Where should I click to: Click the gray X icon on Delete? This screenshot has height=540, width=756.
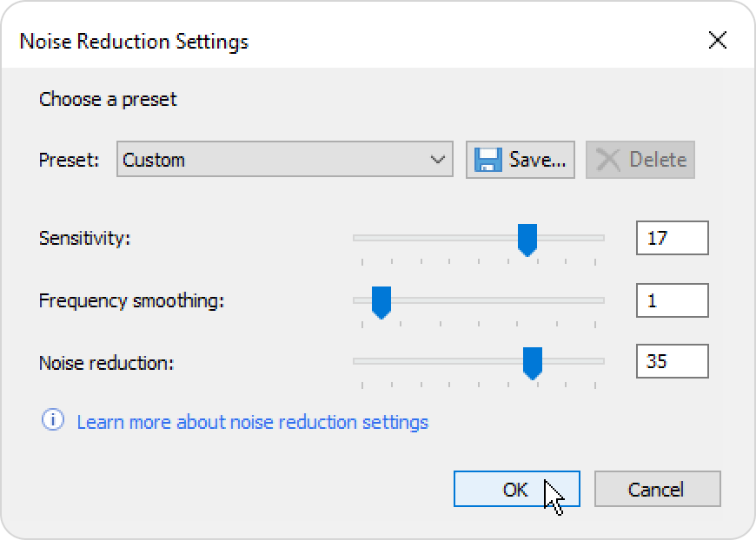(608, 160)
